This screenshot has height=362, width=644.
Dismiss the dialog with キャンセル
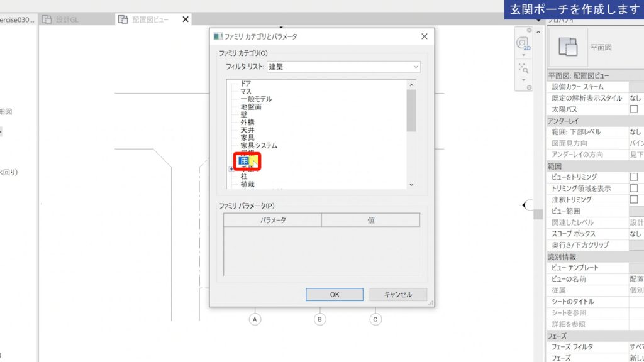398,294
